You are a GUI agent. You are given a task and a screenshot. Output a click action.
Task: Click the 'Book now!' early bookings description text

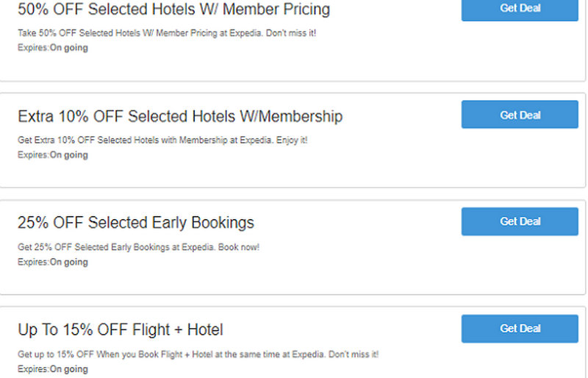(x=138, y=247)
